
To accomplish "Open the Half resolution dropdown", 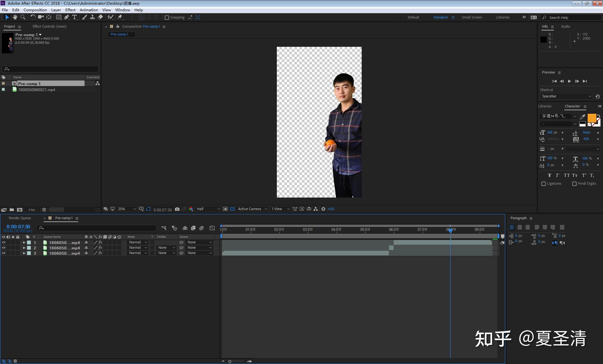I will 208,209.
